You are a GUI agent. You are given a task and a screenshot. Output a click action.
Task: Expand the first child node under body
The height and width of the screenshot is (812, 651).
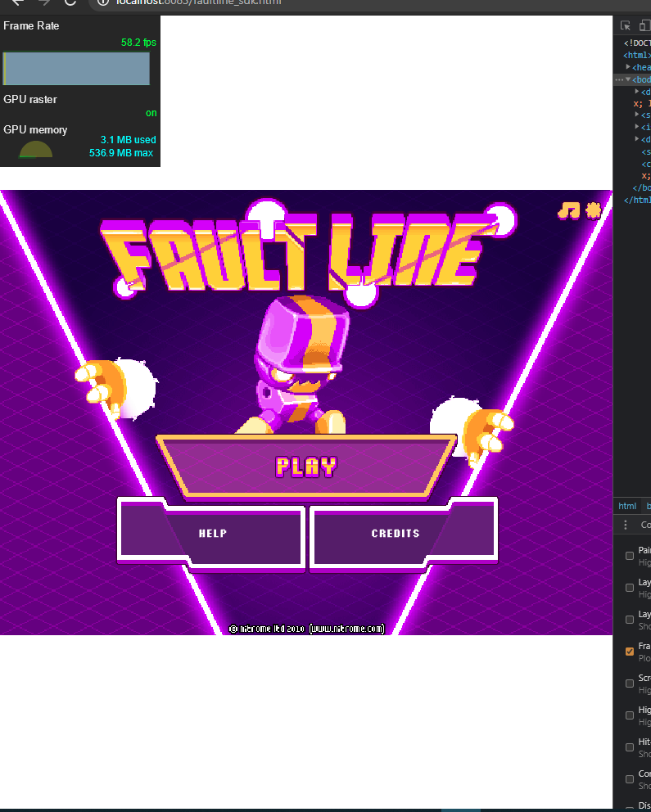637,91
